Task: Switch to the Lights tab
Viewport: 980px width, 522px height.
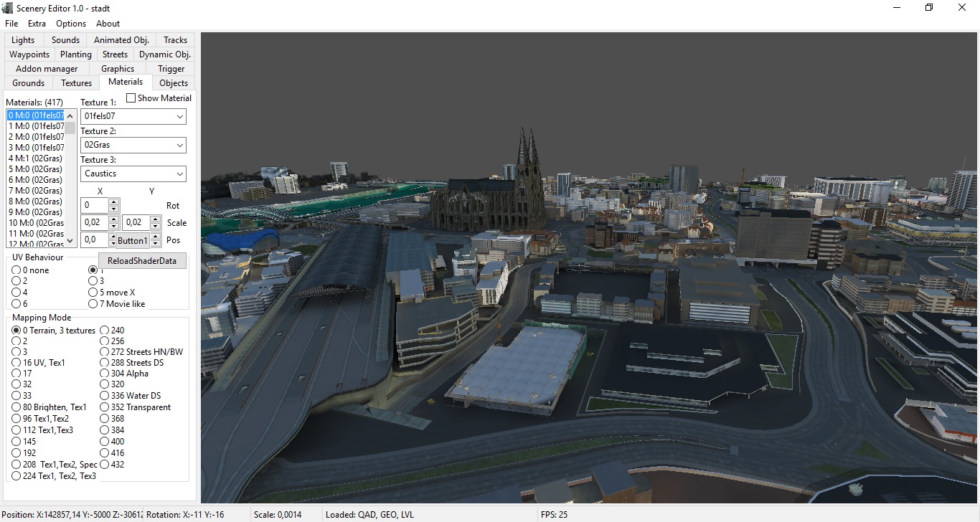Action: coord(23,40)
